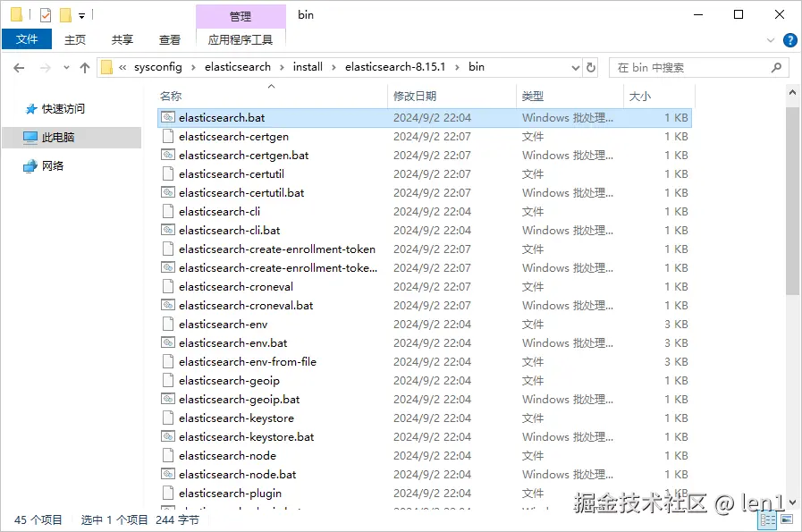Screen dimensions: 802x532
Task: Switch to the 查看 ribbon tab
Action: pyautogui.click(x=169, y=39)
